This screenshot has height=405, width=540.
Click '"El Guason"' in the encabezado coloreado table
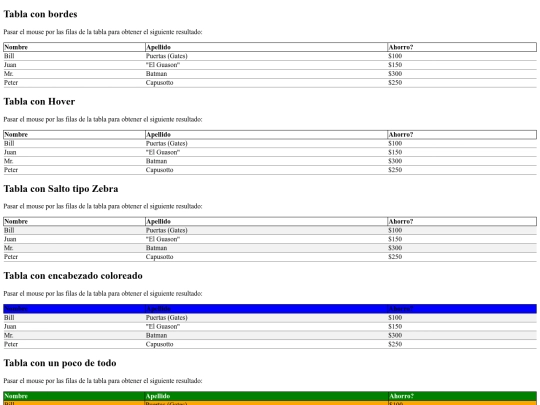click(163, 326)
